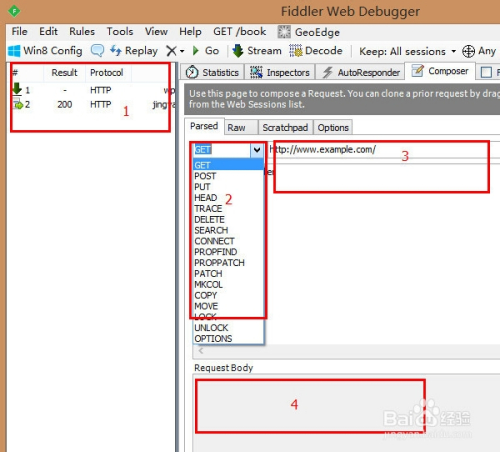Open the Rules menu

point(82,32)
